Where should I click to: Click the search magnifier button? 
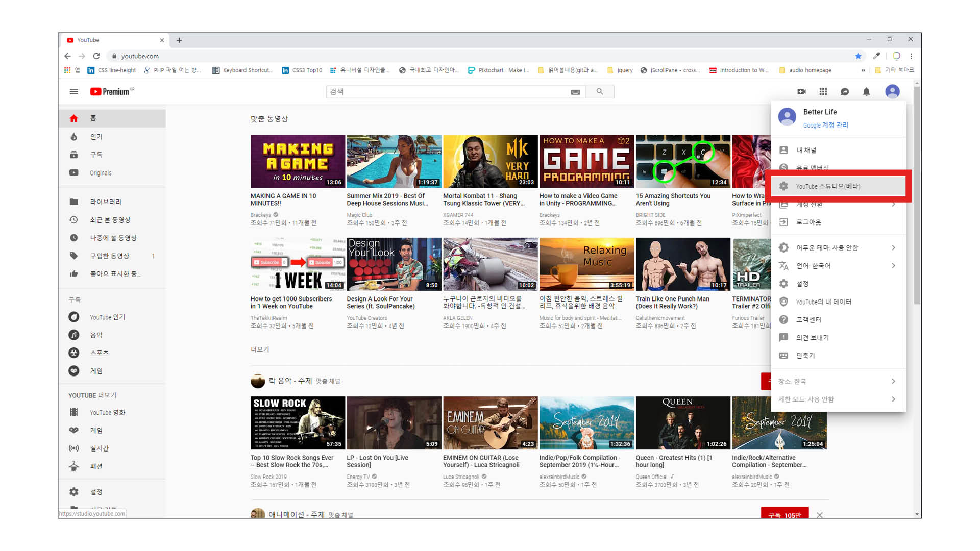pos(600,92)
